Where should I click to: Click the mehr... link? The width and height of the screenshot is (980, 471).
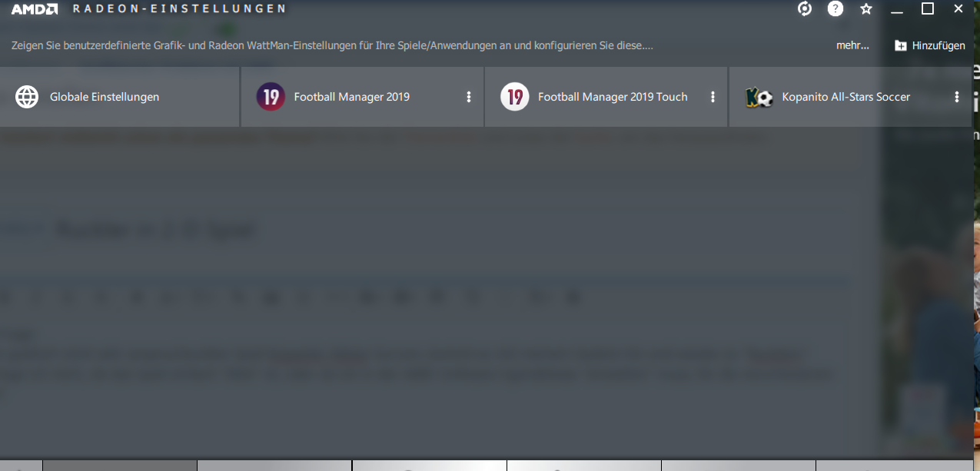852,45
